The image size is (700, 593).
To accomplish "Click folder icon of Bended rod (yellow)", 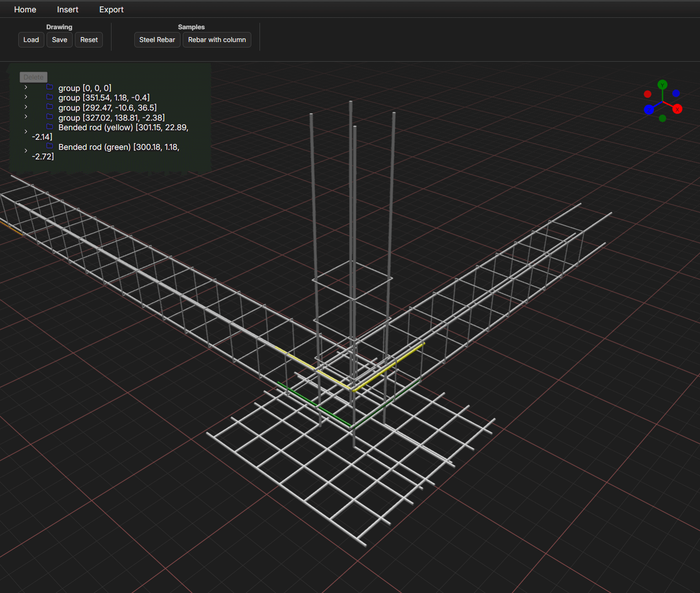I will coord(50,127).
